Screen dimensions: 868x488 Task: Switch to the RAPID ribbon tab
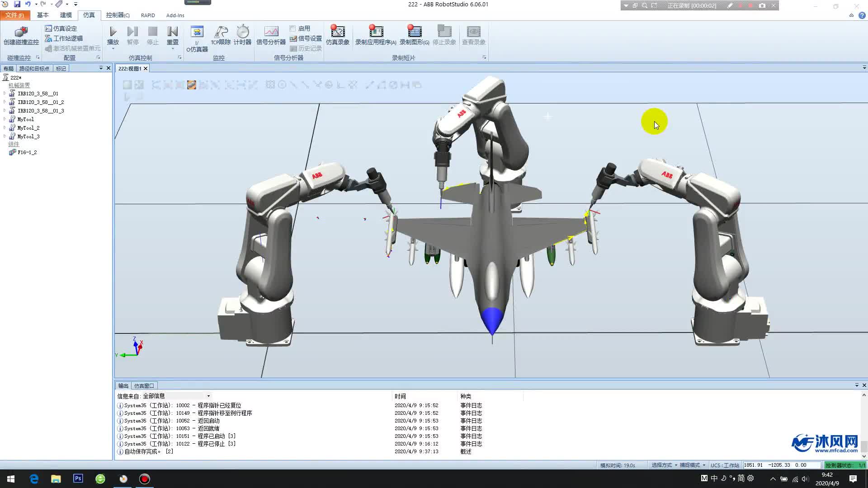148,15
